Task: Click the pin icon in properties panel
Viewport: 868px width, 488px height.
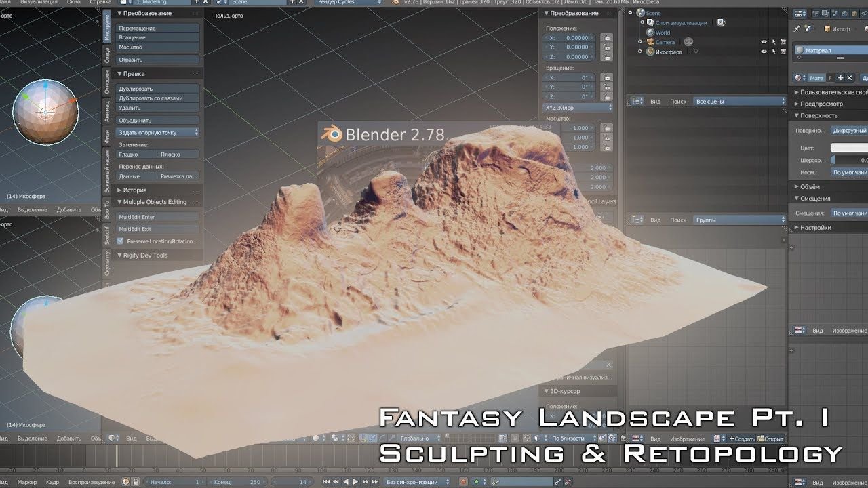Action: (x=797, y=29)
